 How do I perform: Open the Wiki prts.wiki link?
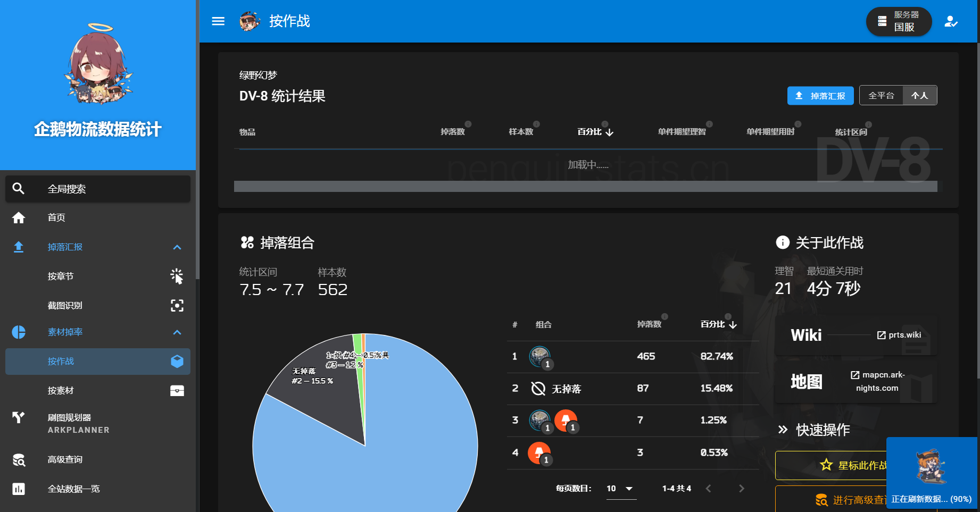coord(856,335)
